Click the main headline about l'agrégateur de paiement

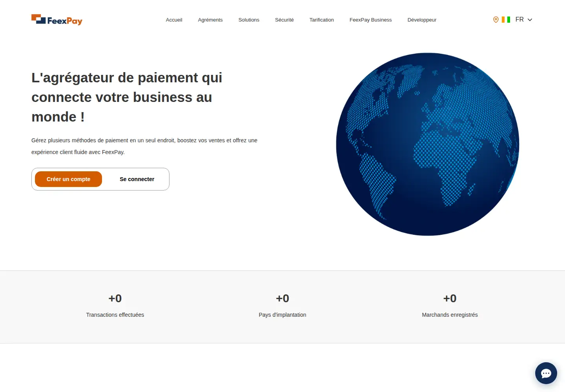pos(127,97)
